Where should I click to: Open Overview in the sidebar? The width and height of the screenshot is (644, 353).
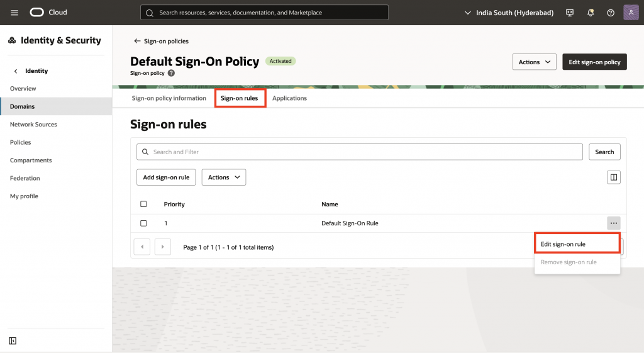point(23,88)
